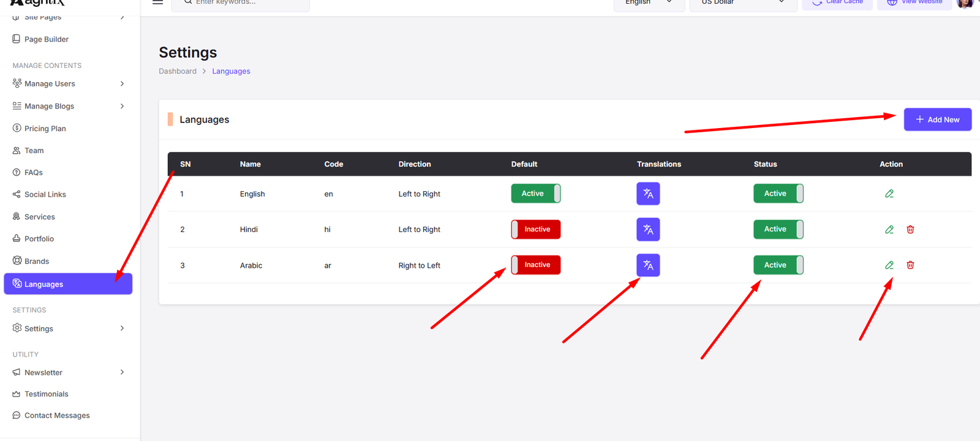Edit the Hindi language entry

889,230
